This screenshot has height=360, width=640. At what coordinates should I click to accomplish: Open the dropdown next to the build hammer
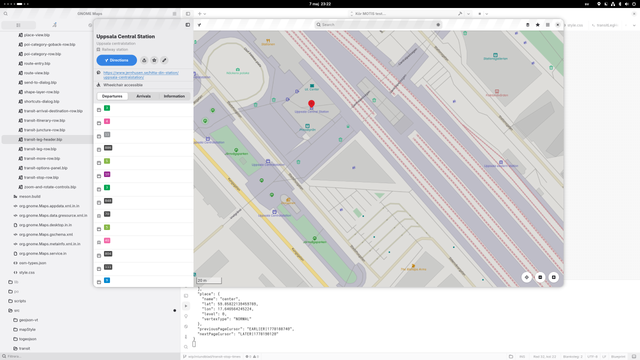468,14
